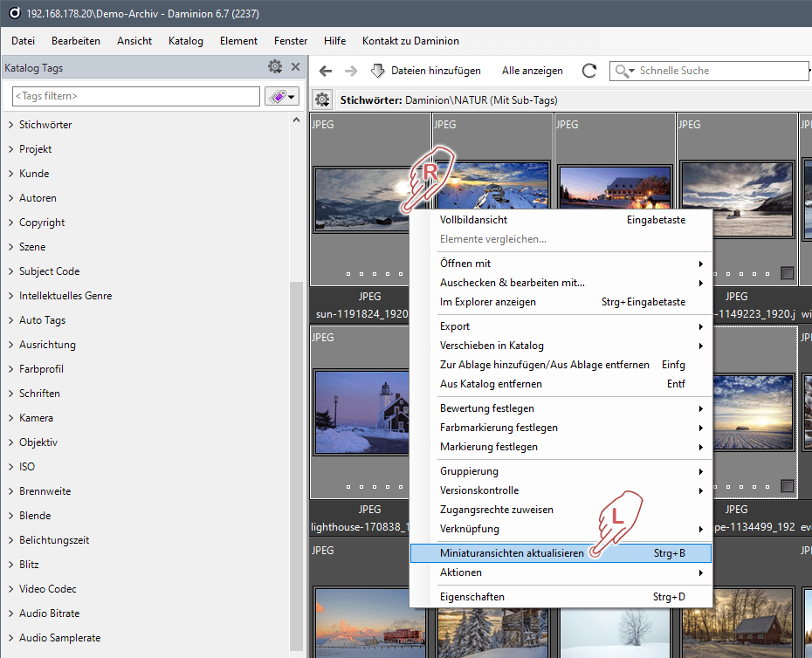Go forward with the right arrow

pyautogui.click(x=351, y=71)
